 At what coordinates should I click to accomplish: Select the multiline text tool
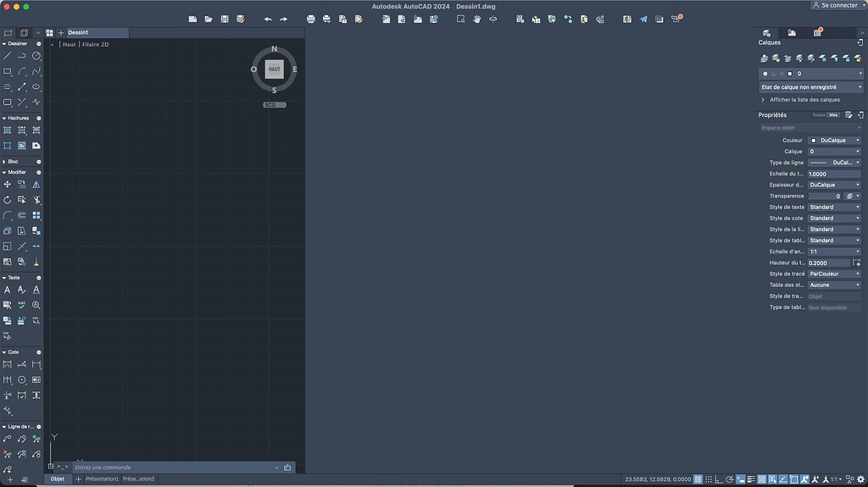coord(7,290)
